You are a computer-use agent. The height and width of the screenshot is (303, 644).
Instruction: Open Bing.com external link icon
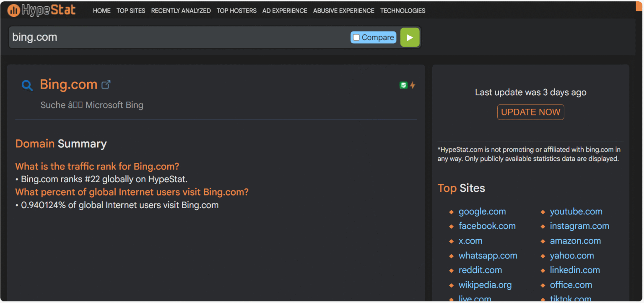coord(106,85)
